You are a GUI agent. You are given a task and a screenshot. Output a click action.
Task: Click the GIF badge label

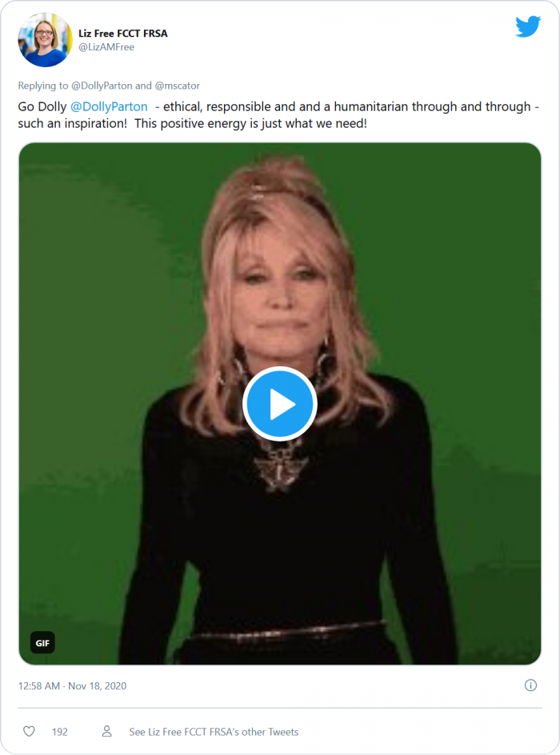click(42, 643)
